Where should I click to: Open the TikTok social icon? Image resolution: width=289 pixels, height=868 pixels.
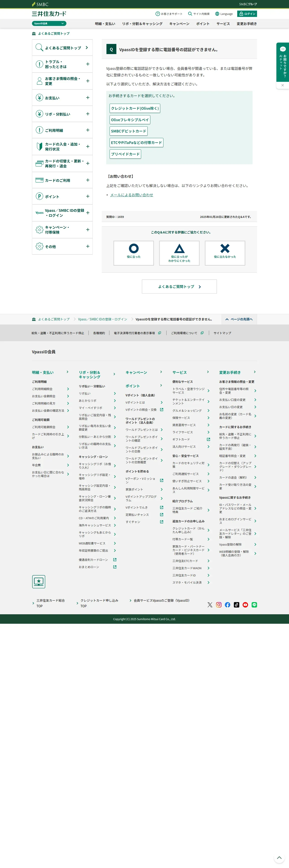pos(237,605)
